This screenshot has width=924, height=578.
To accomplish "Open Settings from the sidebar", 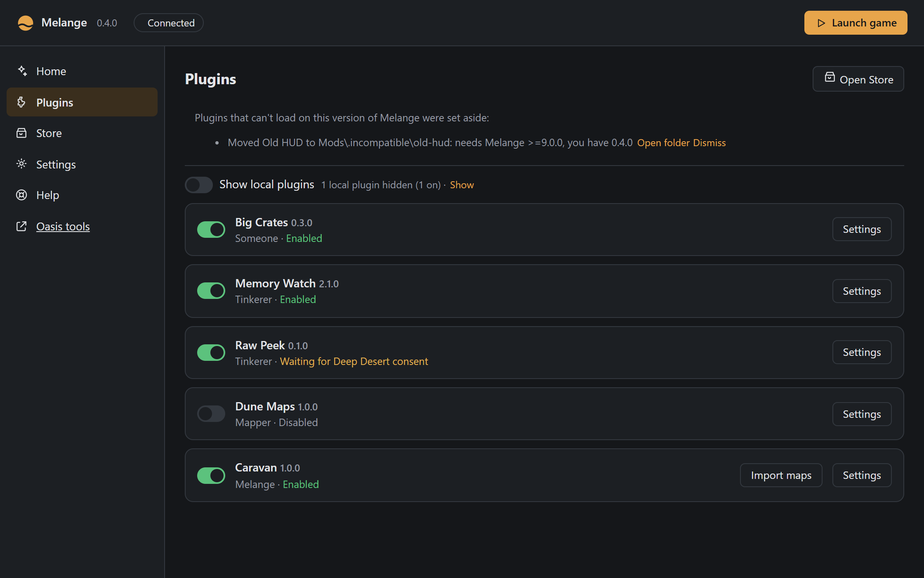I will click(82, 164).
